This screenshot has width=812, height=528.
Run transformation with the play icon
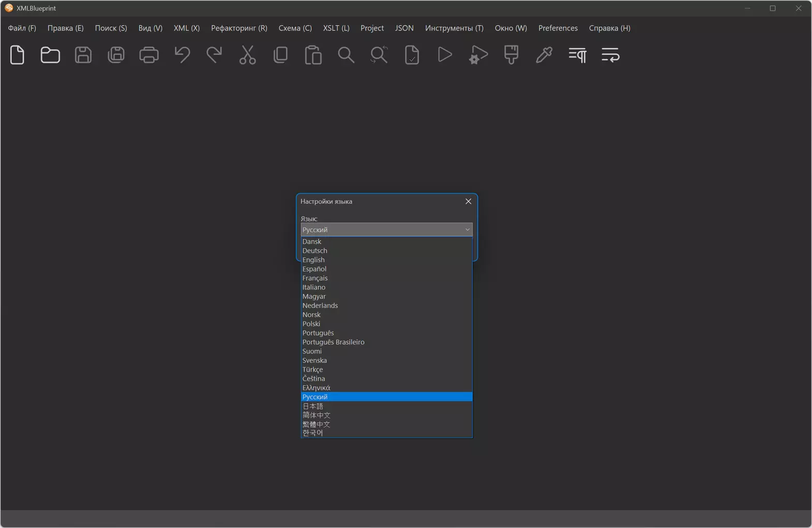(445, 55)
